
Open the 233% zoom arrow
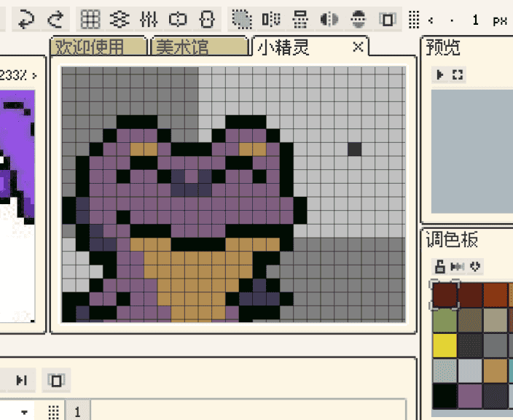click(x=35, y=76)
